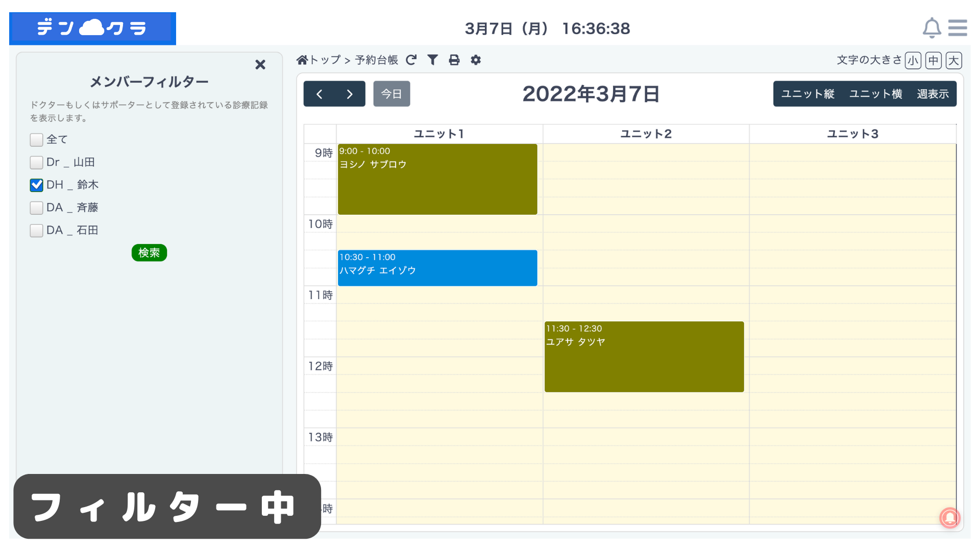Click the red floating notification icon
980x551 pixels.
[949, 518]
